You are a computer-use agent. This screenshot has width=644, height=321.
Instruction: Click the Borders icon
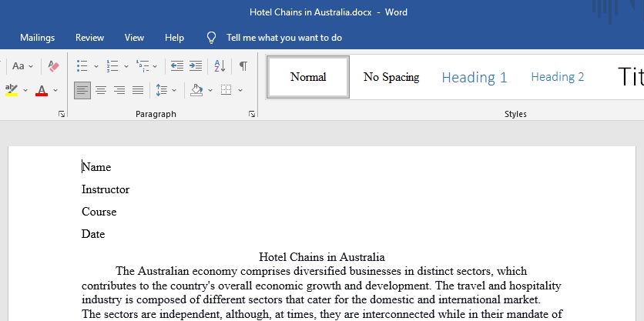click(226, 90)
